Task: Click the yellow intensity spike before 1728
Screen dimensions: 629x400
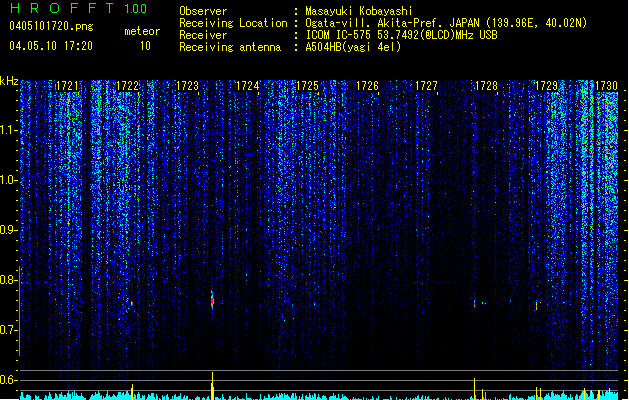Action: click(x=475, y=388)
